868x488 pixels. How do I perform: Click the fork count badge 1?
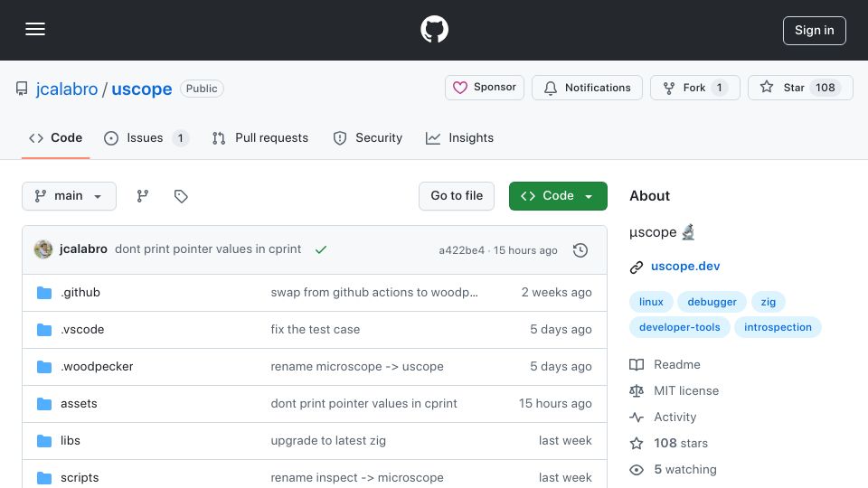click(719, 88)
